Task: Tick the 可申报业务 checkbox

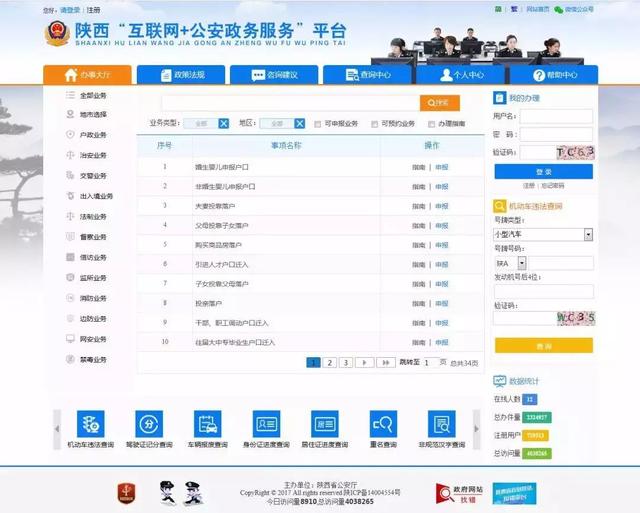Action: click(x=318, y=124)
